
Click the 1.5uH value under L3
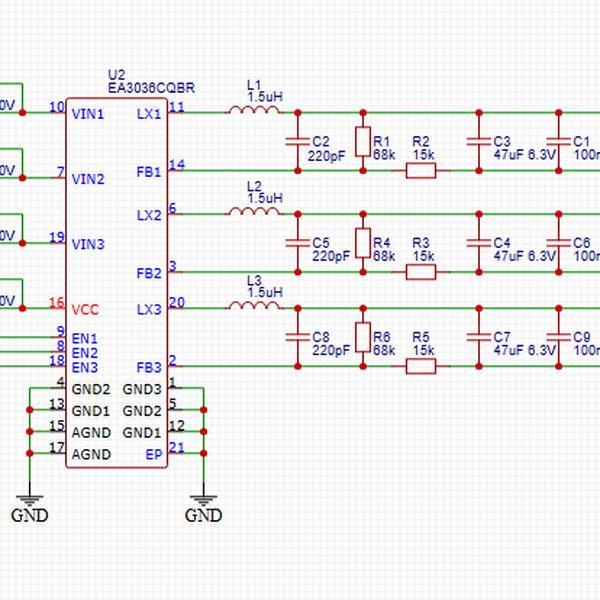pyautogui.click(x=265, y=292)
